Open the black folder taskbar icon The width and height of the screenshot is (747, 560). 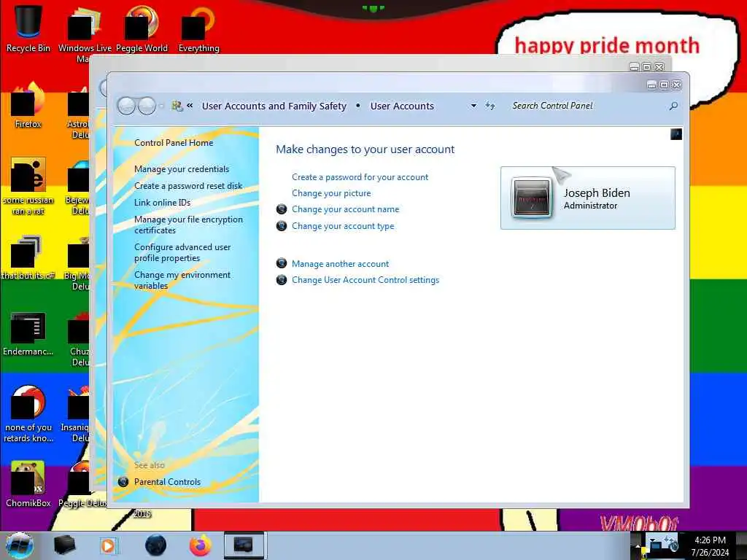click(65, 545)
